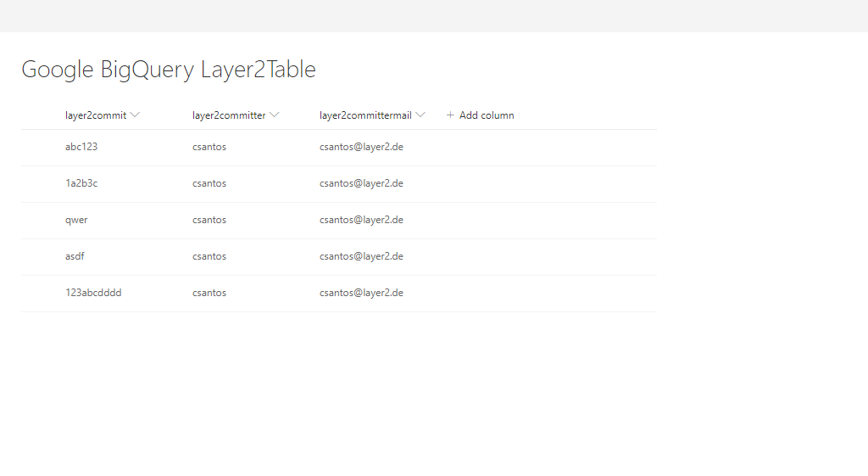Open the layer2committermail column dropdown chevron
Viewport: 868px width, 476px height.
[420, 115]
